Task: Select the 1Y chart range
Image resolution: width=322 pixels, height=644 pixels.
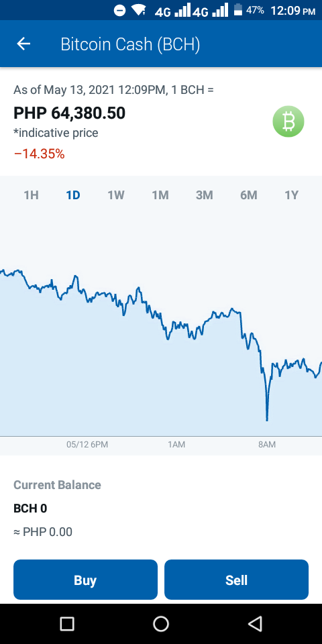Action: pyautogui.click(x=292, y=195)
